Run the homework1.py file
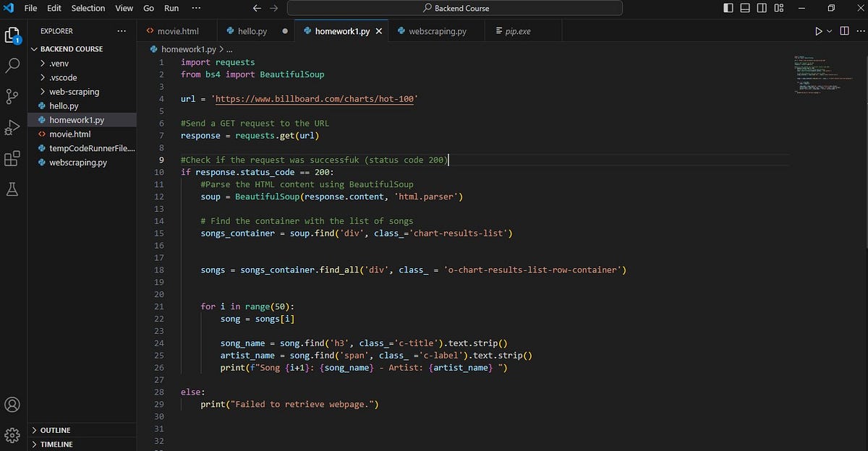 click(818, 31)
